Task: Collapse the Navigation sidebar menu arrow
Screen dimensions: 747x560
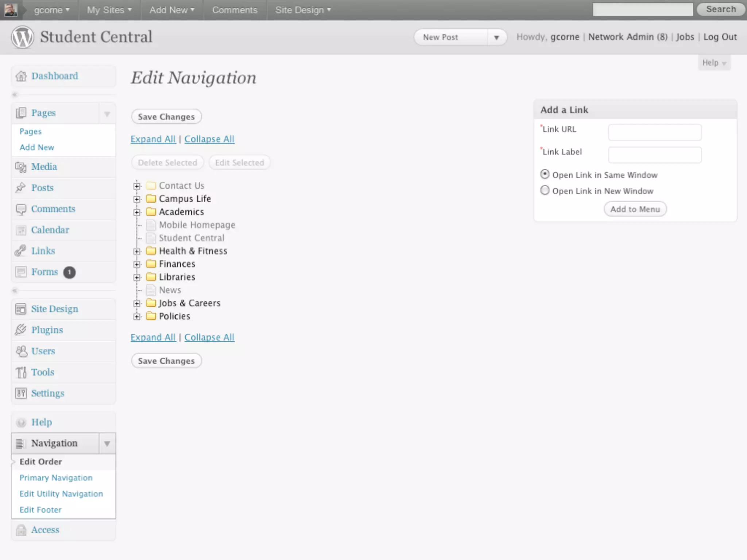Action: [107, 443]
